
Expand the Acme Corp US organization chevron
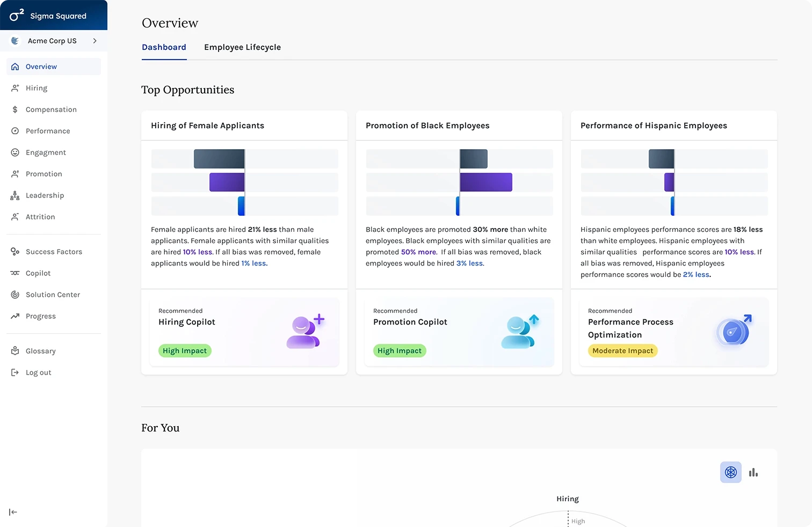coord(95,41)
